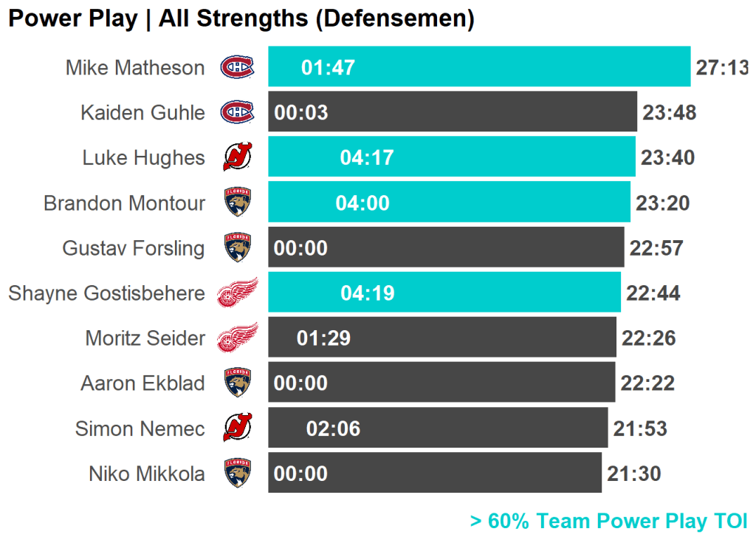
Task: Click the Devils logo beside Luke Hughes
Action: pos(237,157)
